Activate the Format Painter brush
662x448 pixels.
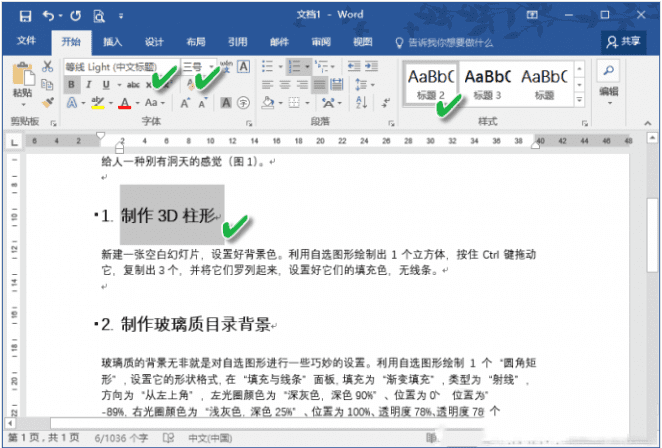[x=47, y=103]
